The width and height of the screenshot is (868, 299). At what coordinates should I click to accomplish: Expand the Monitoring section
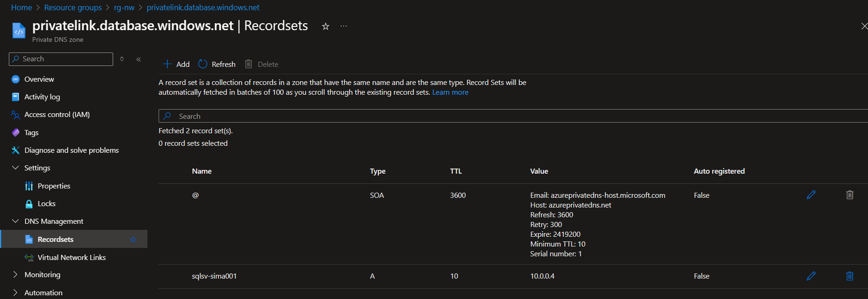pos(15,275)
